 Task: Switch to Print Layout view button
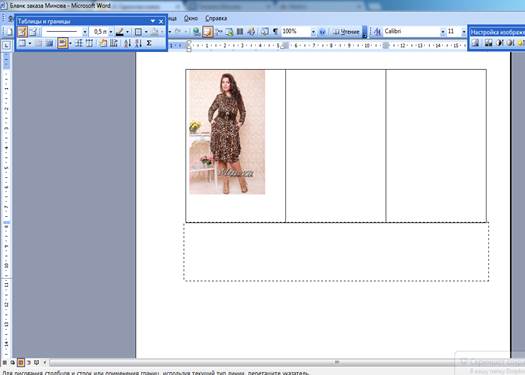21,362
